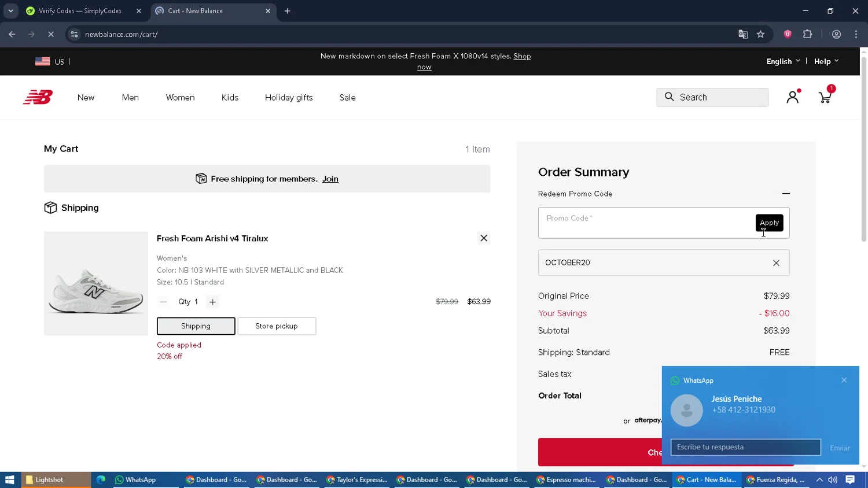Open the browser extensions icon
This screenshot has height=488, width=868.
[x=808, y=35]
